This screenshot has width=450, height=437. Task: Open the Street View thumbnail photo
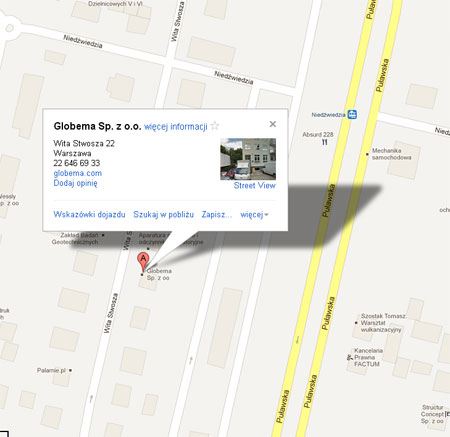pos(248,159)
